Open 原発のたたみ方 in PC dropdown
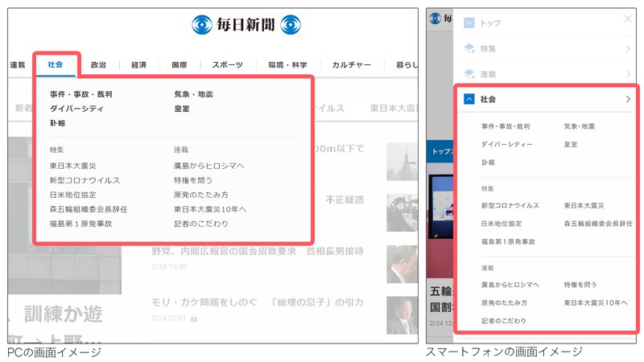644x362 pixels. (201, 195)
